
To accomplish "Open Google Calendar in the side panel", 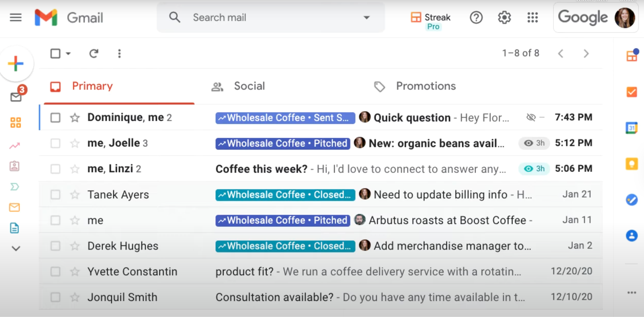I will (x=632, y=128).
